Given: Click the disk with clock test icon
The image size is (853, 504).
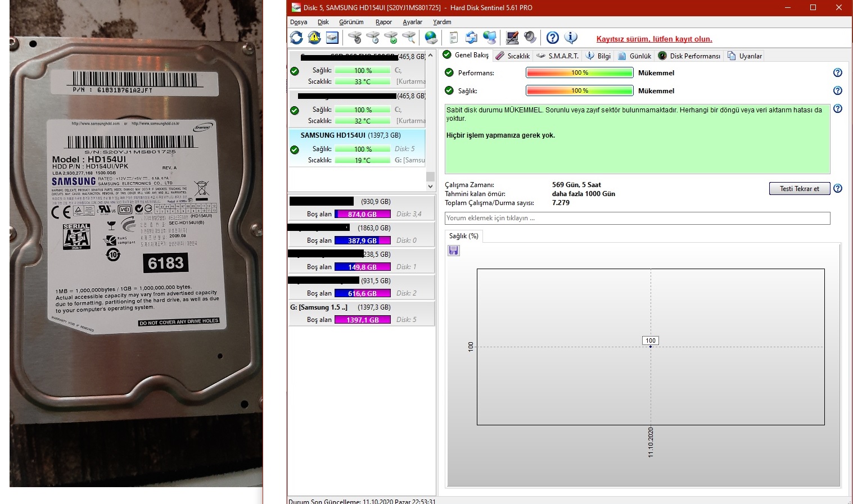Looking at the screenshot, I should (373, 38).
